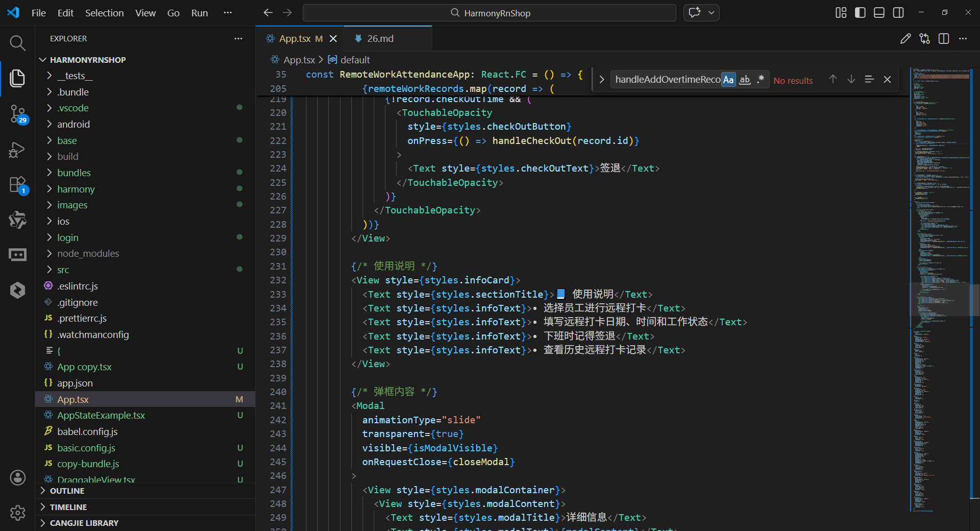Open the Go menu

tap(174, 13)
